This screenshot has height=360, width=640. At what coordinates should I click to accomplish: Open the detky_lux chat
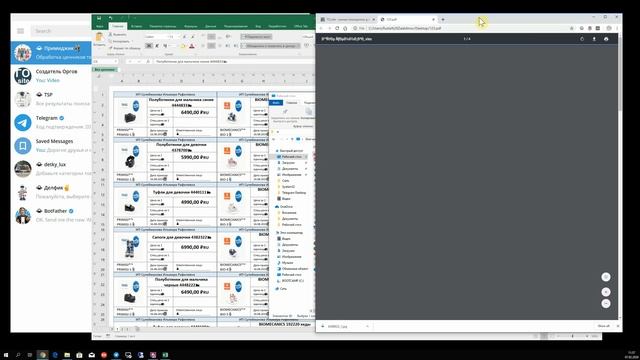tap(51, 169)
